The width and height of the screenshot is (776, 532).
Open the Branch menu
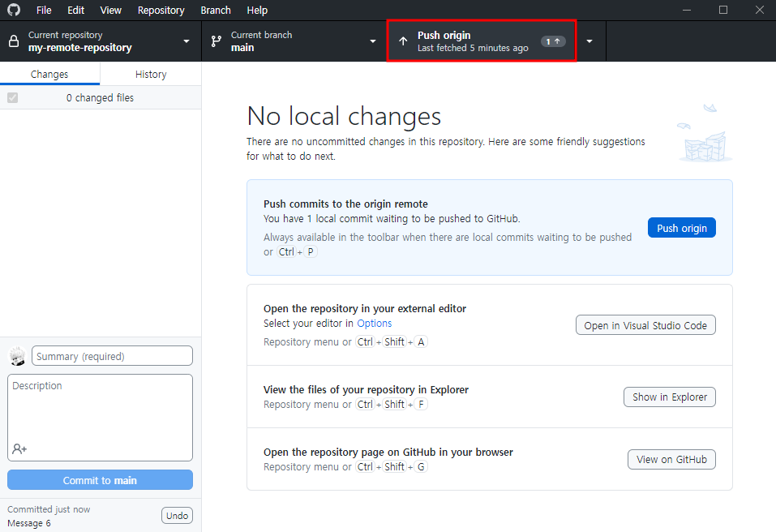click(215, 10)
